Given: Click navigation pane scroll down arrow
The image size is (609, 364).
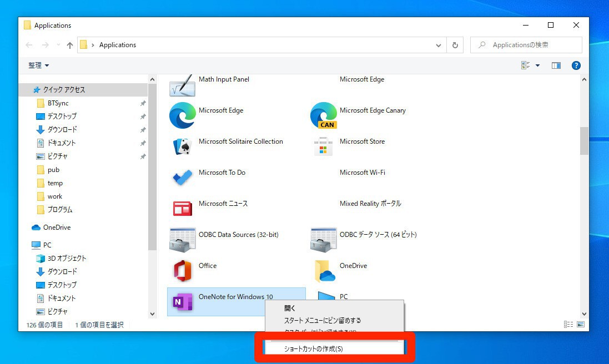Looking at the screenshot, I should [x=152, y=314].
